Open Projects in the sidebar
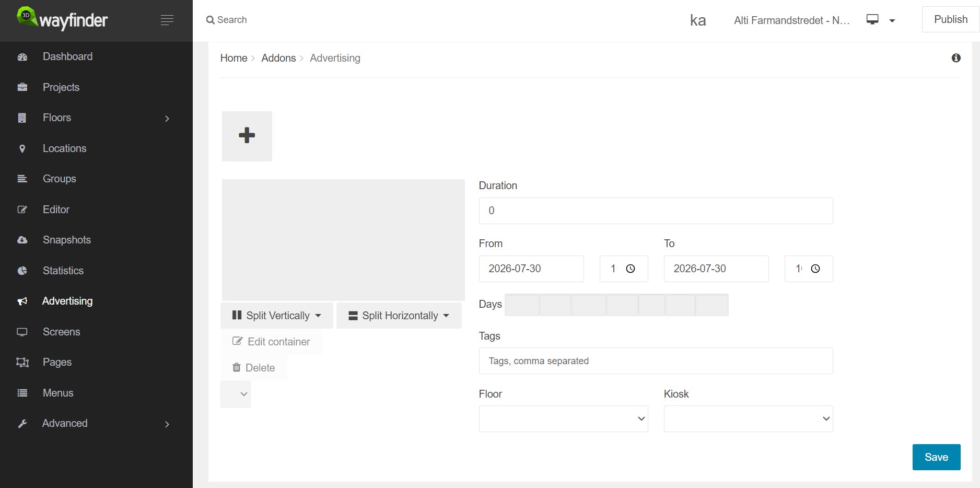 pyautogui.click(x=61, y=87)
